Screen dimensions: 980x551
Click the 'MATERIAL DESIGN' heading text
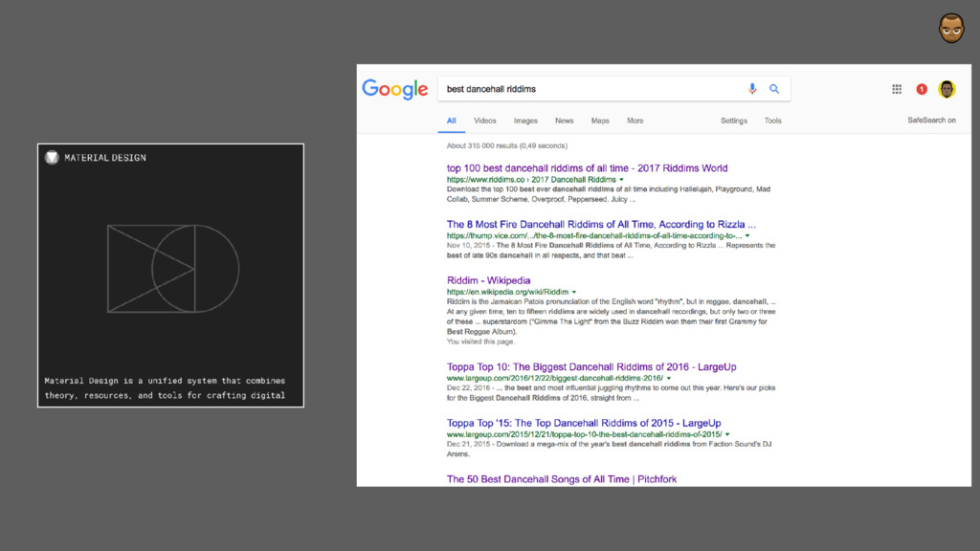pos(105,158)
